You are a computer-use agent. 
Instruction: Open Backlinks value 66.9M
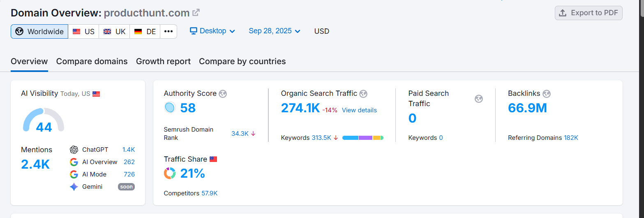(x=527, y=108)
